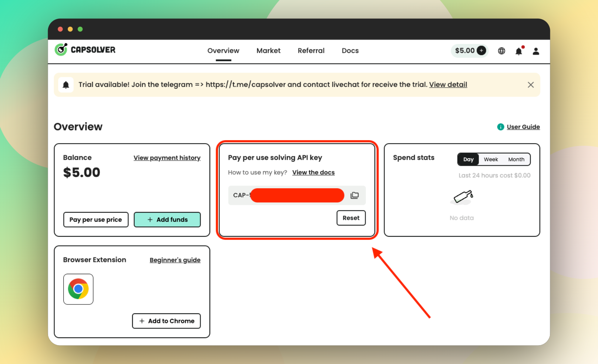
Task: Copy the API key using the copy icon
Action: click(x=355, y=195)
